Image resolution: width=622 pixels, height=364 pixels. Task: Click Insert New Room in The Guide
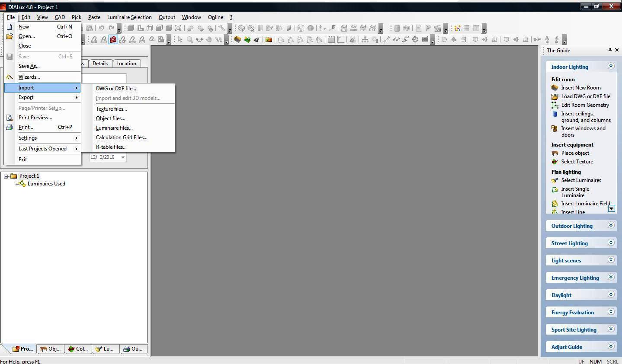580,88
